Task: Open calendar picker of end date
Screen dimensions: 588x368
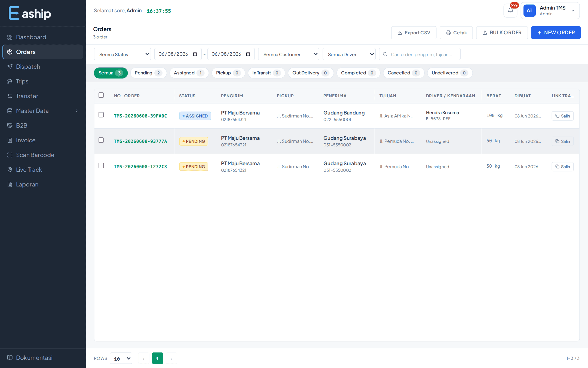Action: pos(248,54)
